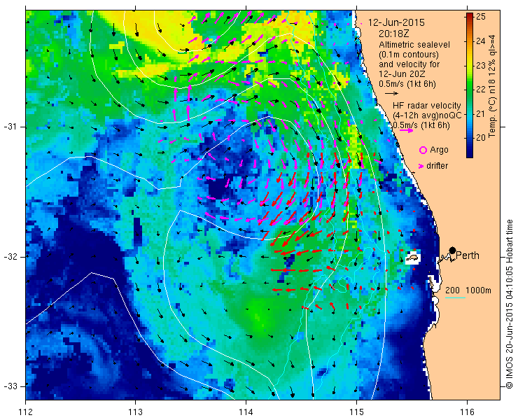Click the magenta drifter legend marker
This screenshot has width=518, height=420.
[x=421, y=166]
